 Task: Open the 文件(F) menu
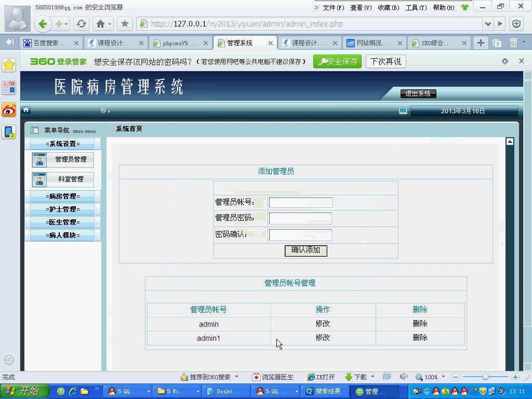[333, 7]
